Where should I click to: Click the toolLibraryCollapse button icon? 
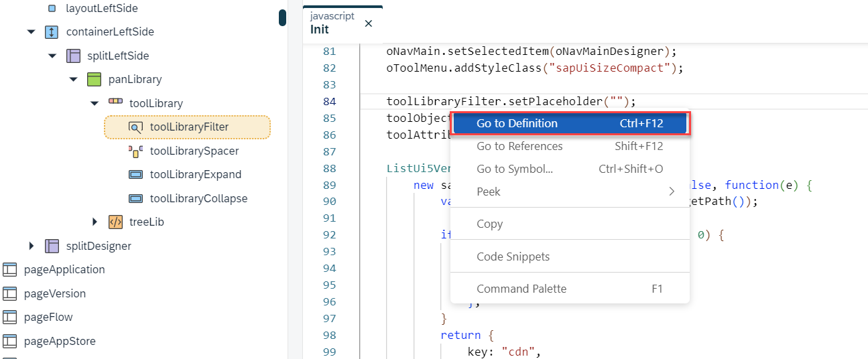coord(135,198)
